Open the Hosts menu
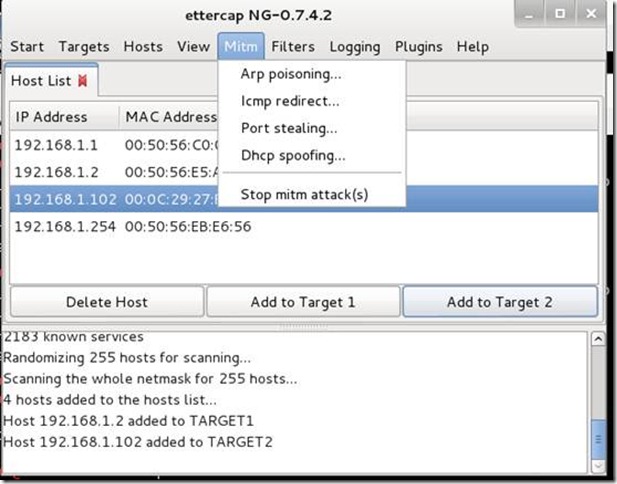The image size is (617, 484). [x=143, y=46]
